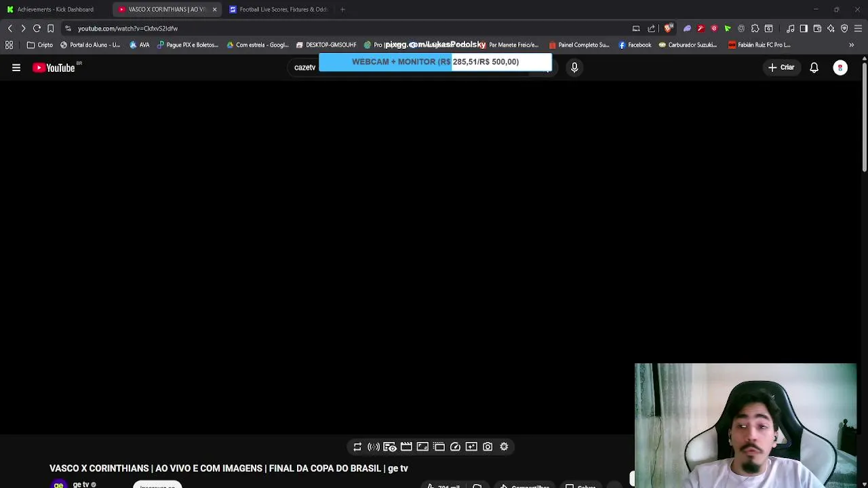This screenshot has height=488, width=868.
Task: Go to the YouTube home logo
Action: point(54,68)
